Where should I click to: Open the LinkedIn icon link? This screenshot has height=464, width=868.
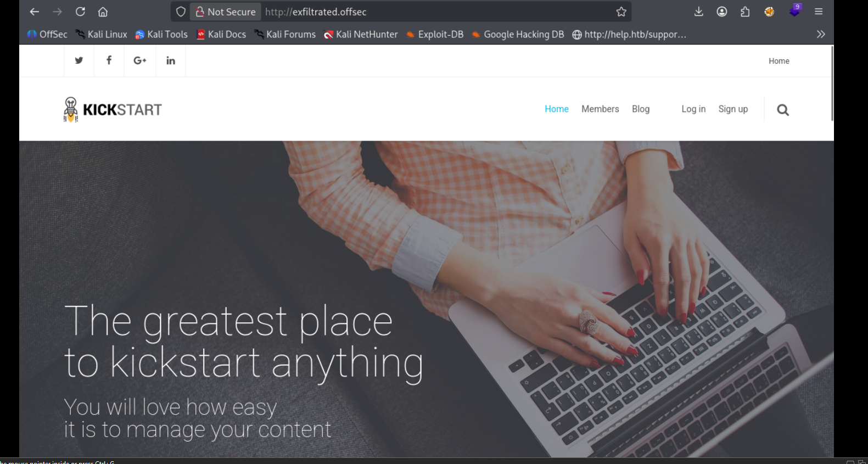[171, 60]
